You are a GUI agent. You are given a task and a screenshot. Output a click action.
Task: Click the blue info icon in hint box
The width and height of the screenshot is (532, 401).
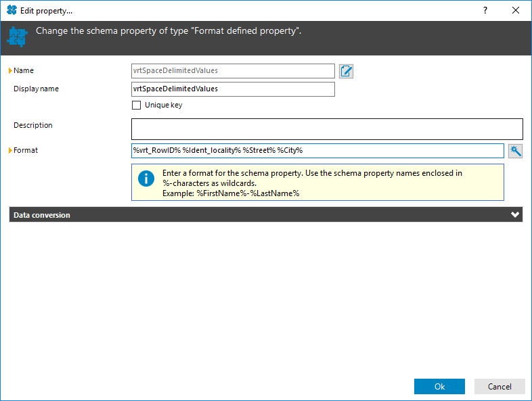146,179
